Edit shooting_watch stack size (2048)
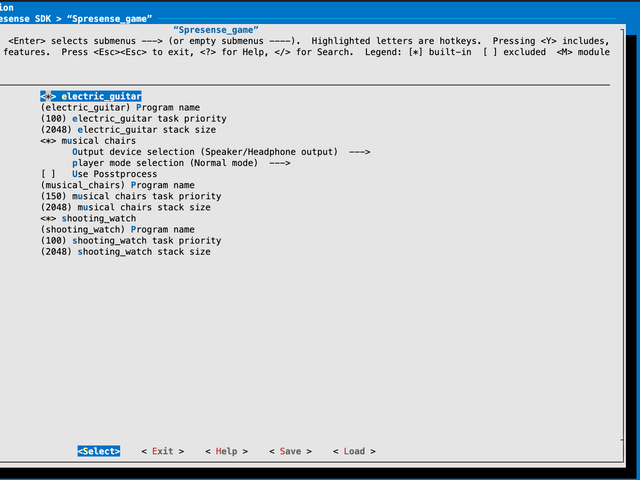The image size is (640, 480). point(125,252)
